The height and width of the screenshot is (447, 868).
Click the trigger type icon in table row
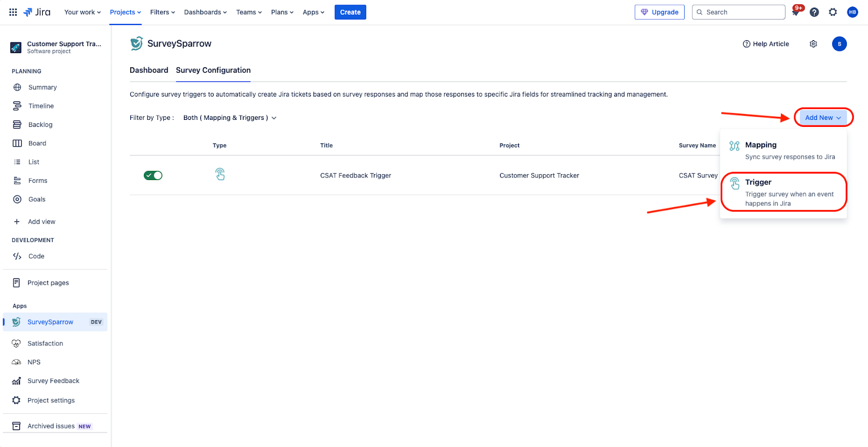coord(220,175)
